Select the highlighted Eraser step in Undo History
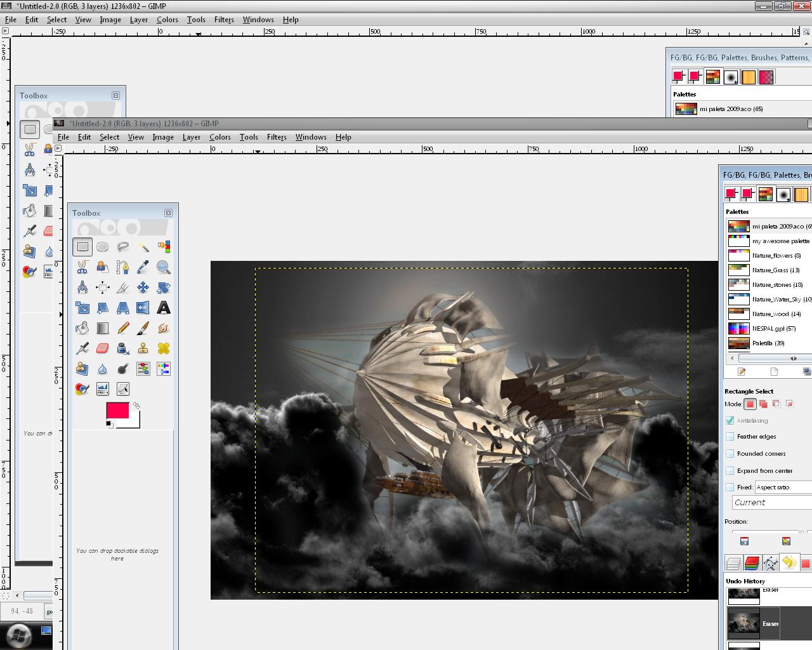The height and width of the screenshot is (650, 812). click(x=769, y=623)
